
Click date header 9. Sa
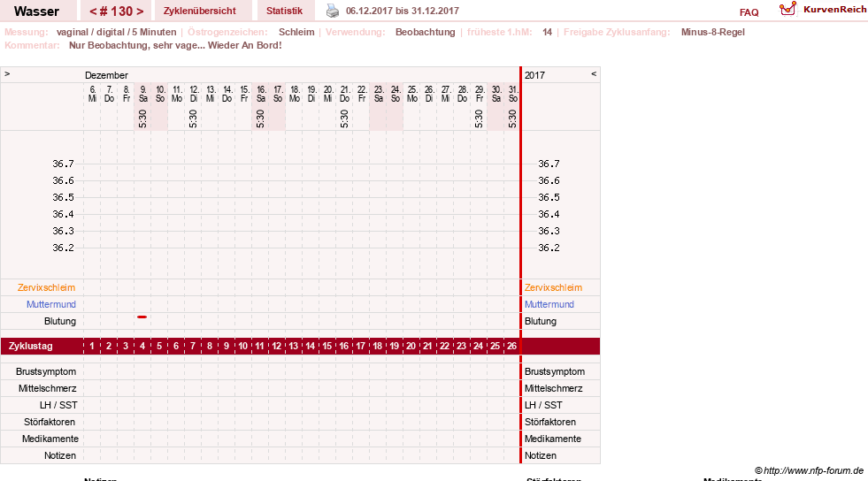pos(142,94)
